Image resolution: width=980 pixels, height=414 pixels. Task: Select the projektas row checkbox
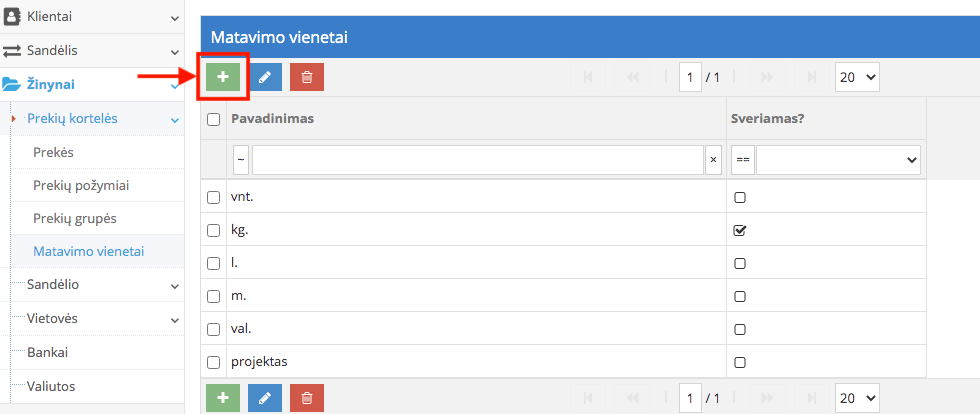pyautogui.click(x=213, y=362)
